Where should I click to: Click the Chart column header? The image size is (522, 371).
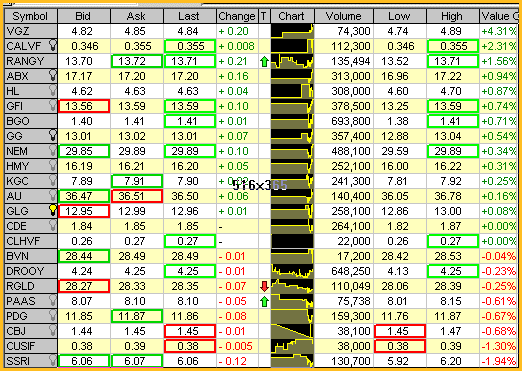click(292, 16)
